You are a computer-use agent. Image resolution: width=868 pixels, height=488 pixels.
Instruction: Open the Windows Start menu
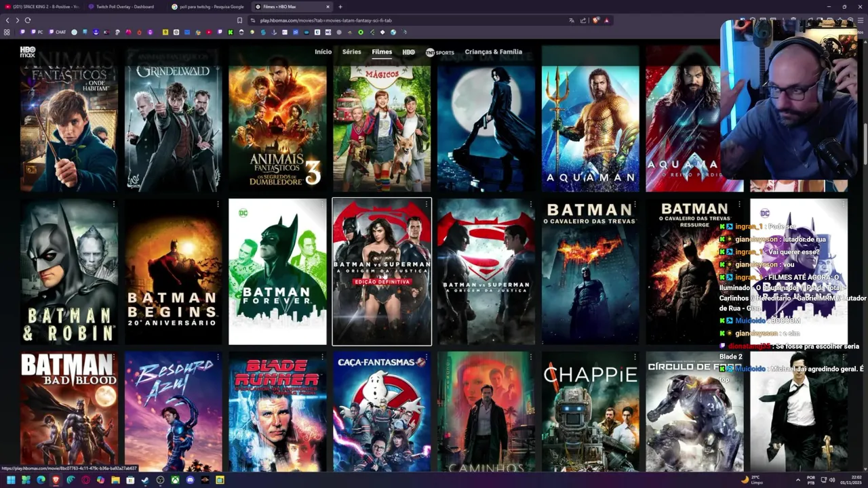[x=11, y=480]
